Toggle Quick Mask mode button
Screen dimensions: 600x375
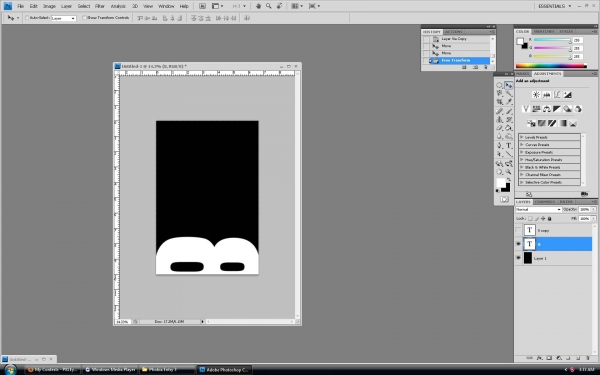pos(504,199)
